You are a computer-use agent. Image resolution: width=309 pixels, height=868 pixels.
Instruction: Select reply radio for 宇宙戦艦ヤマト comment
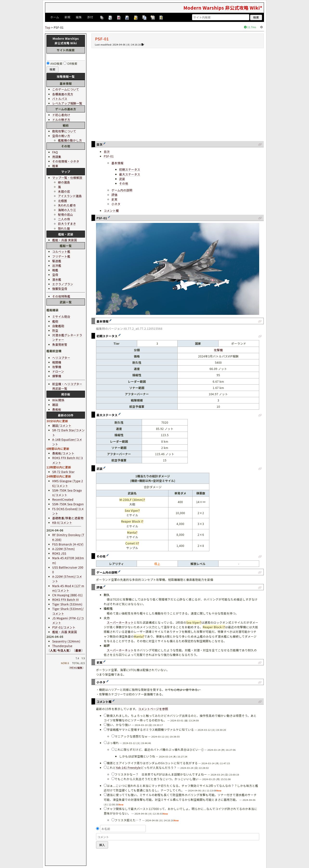pos(105,729)
